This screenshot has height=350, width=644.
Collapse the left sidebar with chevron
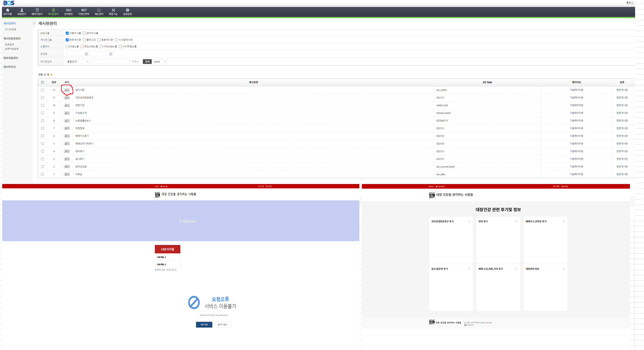pyautogui.click(x=34, y=23)
